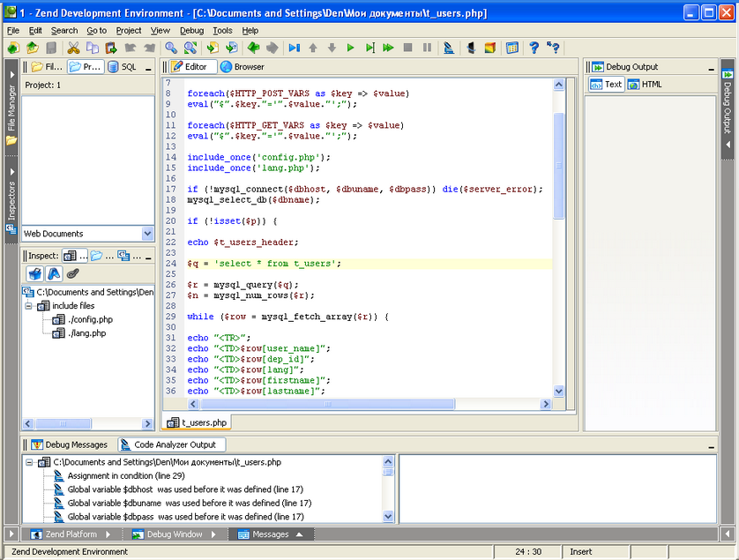Click the green Run play icon
Screen dimensions: 739x560
[350, 48]
